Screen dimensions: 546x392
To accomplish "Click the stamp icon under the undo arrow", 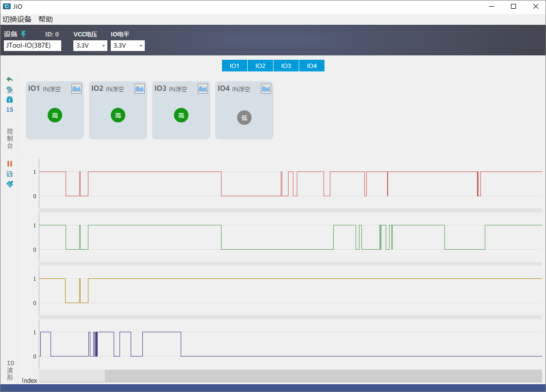I will point(10,90).
